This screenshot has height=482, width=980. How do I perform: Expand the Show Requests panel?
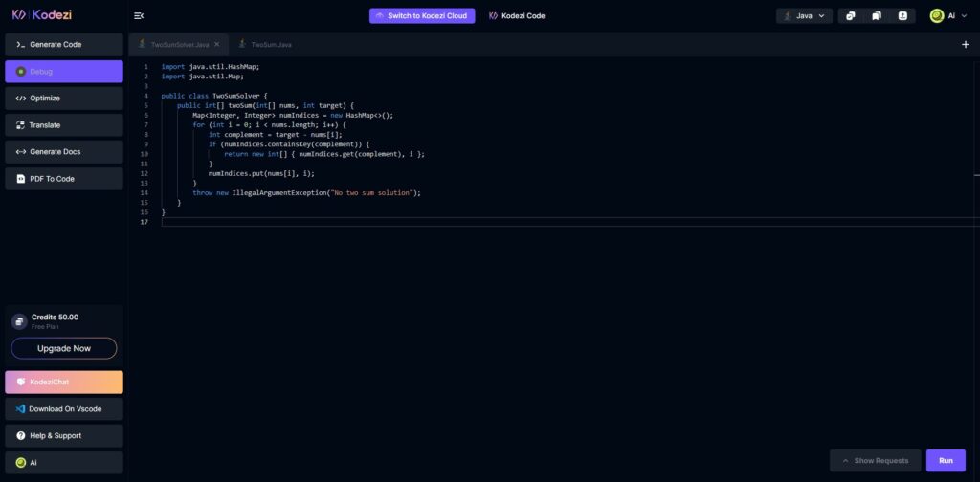point(875,461)
